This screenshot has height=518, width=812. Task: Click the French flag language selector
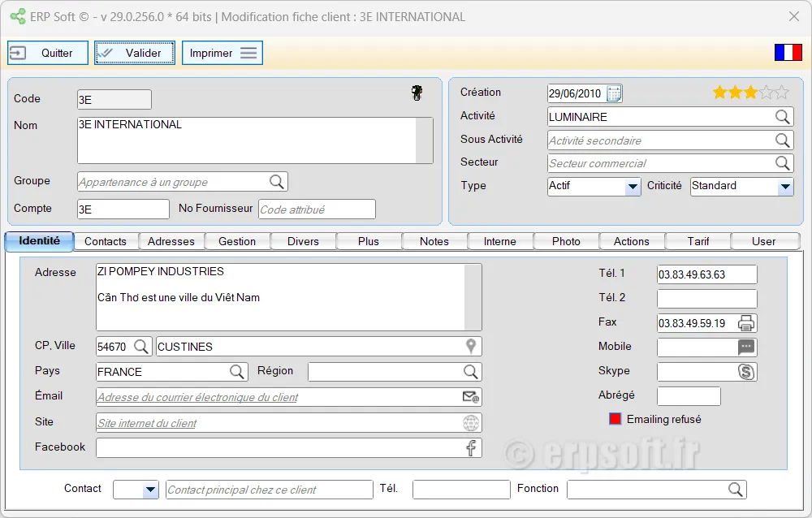tap(788, 53)
